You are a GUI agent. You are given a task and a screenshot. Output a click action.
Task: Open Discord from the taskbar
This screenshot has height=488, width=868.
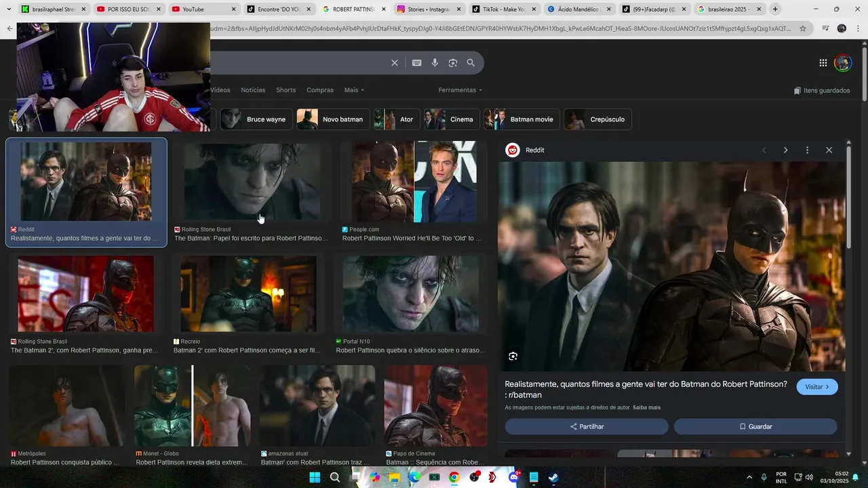pos(514,477)
